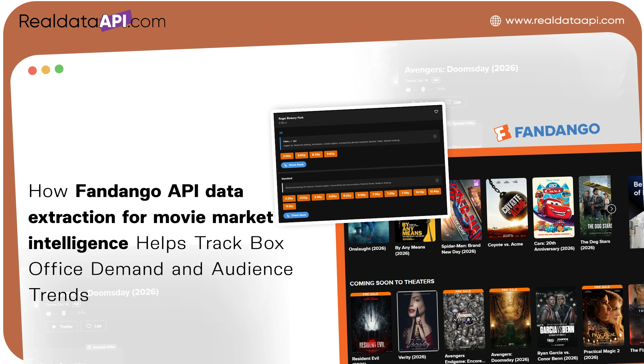
Task: Open the www.realdataapi.com link
Action: (565, 21)
